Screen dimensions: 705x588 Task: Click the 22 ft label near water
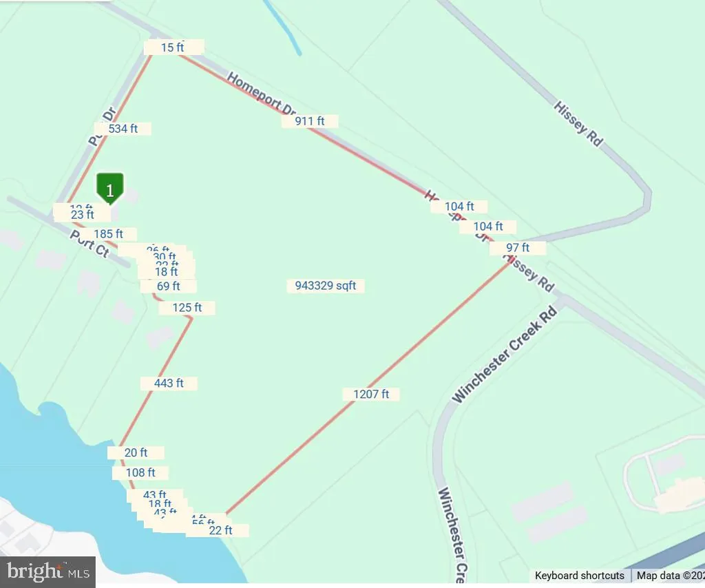tap(220, 530)
